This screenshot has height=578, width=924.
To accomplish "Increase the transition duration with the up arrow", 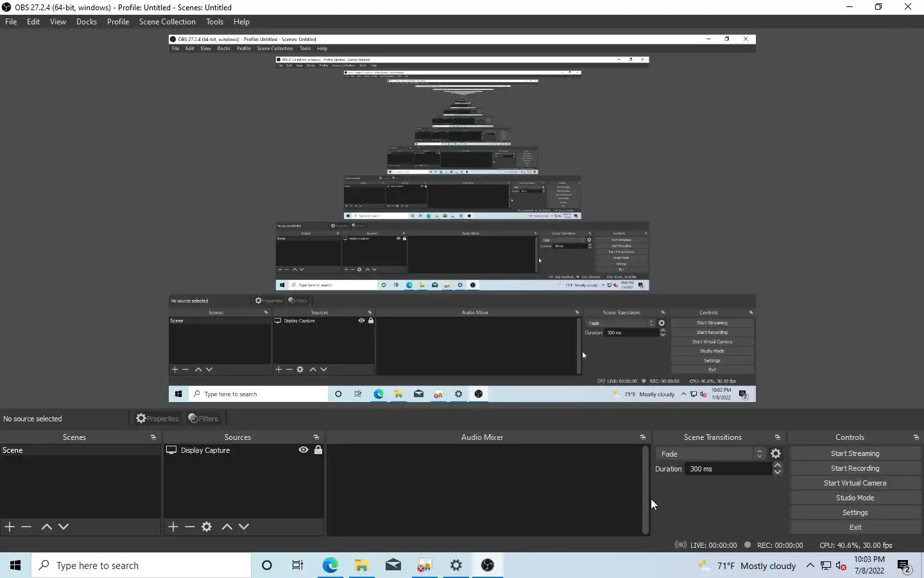I will pos(778,465).
